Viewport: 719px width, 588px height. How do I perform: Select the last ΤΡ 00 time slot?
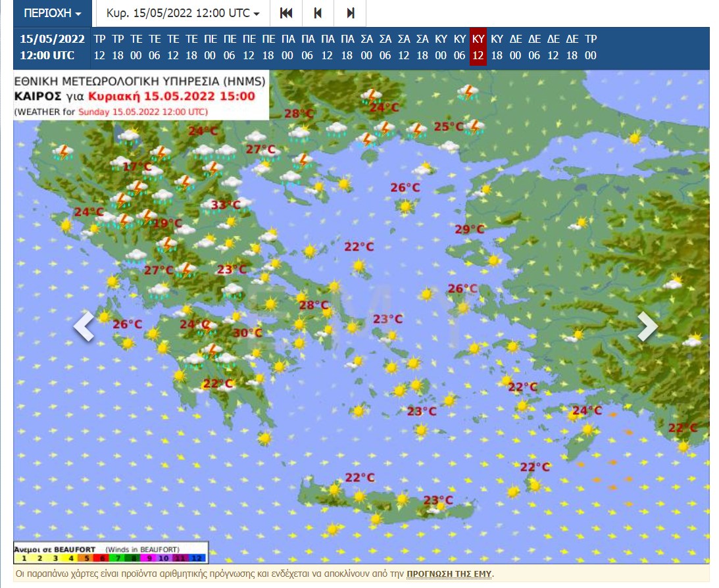[591, 47]
